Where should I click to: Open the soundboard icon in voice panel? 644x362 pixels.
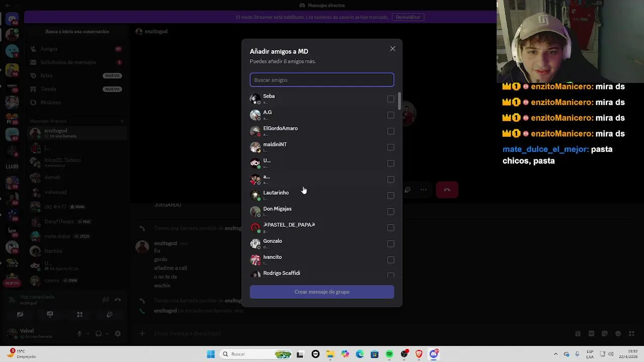coord(109,315)
